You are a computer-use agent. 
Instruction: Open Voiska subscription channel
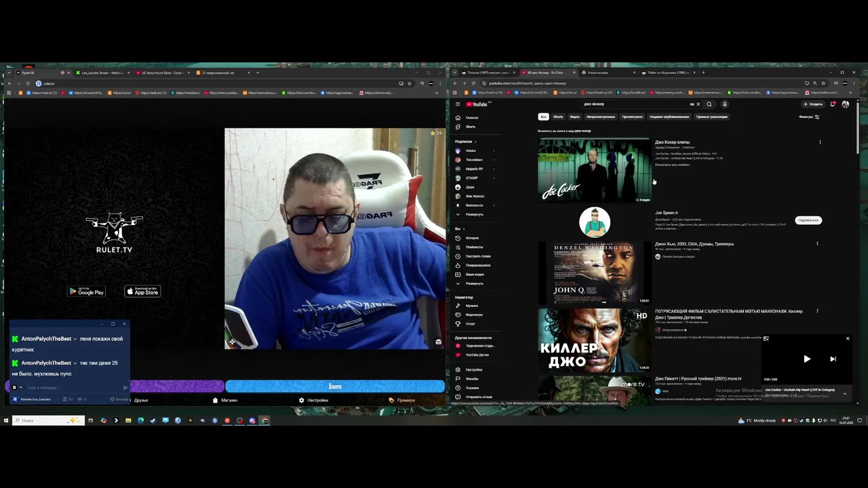pos(471,150)
